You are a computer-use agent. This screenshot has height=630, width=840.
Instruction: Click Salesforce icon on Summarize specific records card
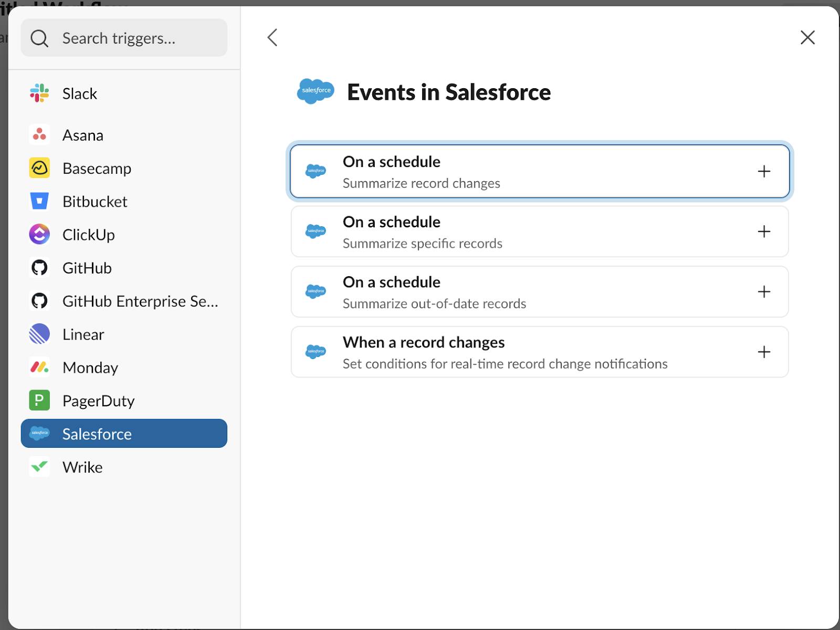pyautogui.click(x=316, y=232)
